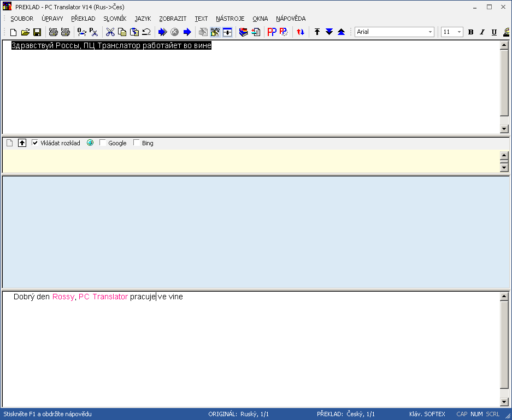Click the pink word Translator in translation
The image size is (512, 420).
tap(110, 297)
